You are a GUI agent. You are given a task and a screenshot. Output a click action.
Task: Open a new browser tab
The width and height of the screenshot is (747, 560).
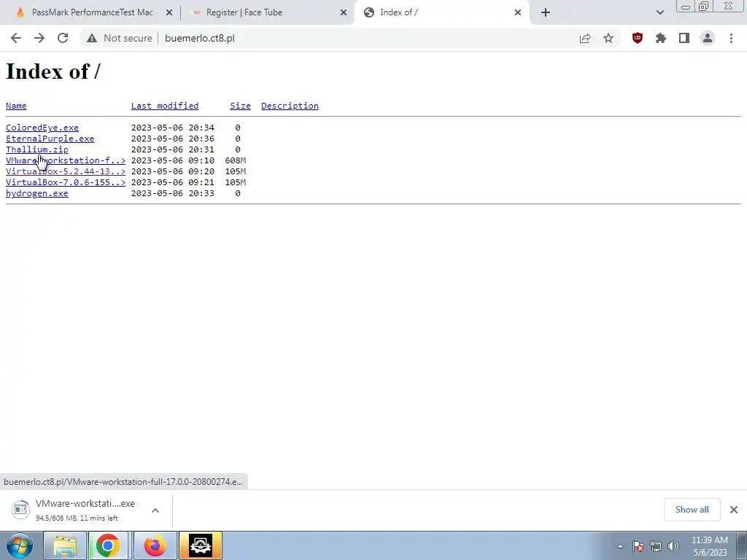coord(546,12)
